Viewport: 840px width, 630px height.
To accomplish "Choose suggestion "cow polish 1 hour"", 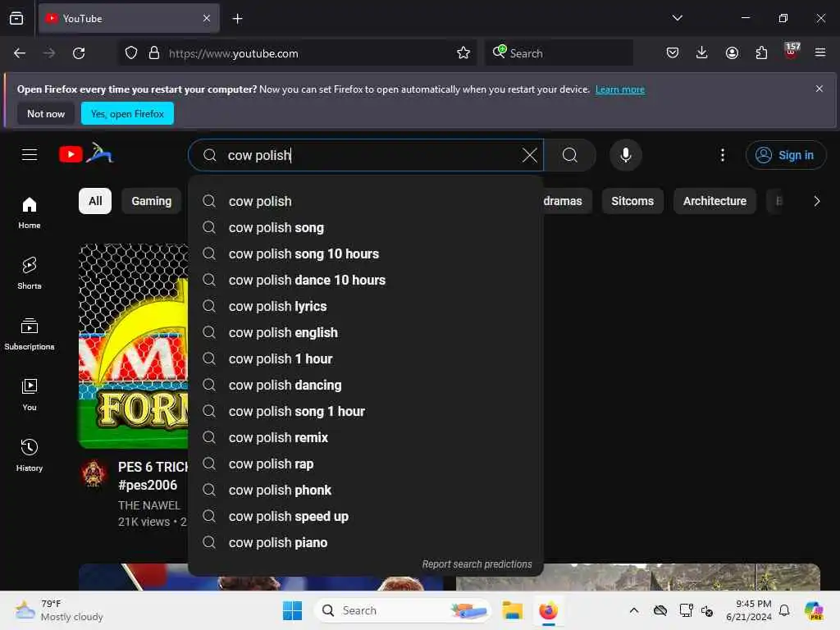I will [x=366, y=359].
